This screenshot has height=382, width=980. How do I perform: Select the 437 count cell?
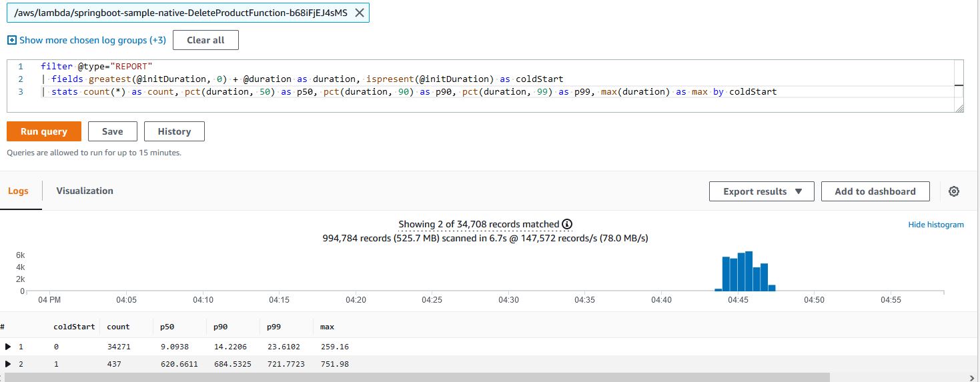114,364
